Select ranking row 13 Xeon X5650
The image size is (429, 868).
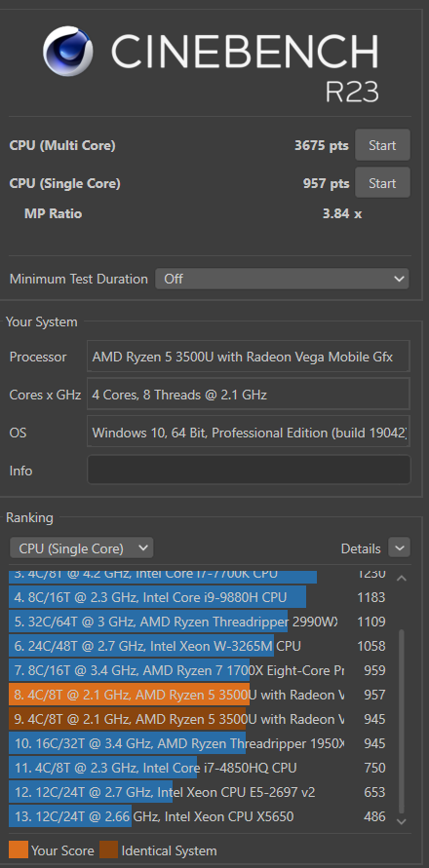point(198,816)
